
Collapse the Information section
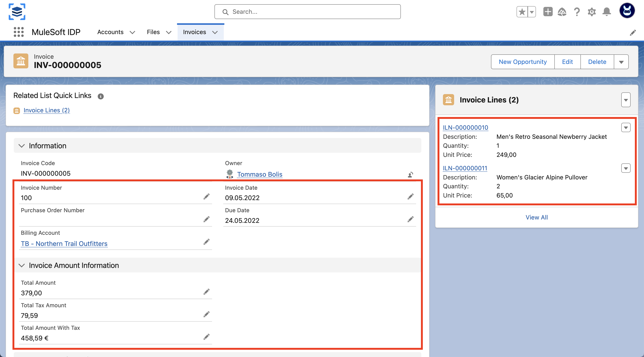22,146
